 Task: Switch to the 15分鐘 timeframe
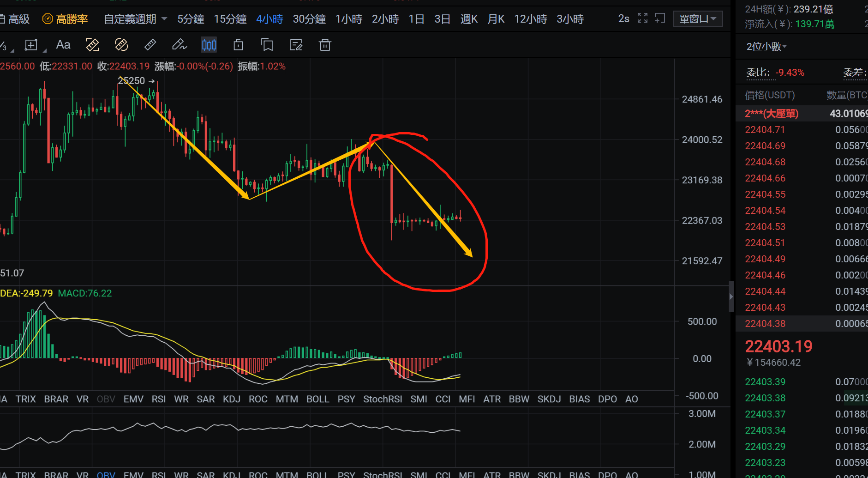[230, 19]
